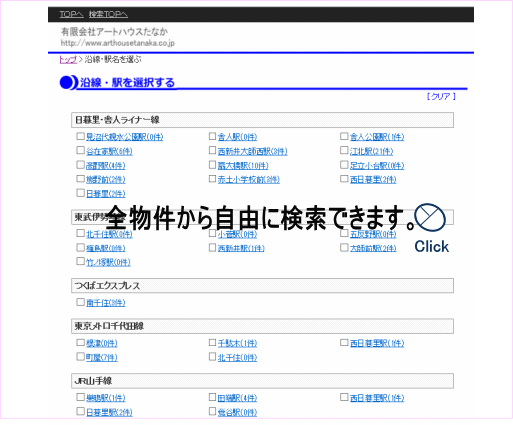Check the 高野駅(4件) checkbox
The height and width of the screenshot is (425, 513).
tap(80, 165)
